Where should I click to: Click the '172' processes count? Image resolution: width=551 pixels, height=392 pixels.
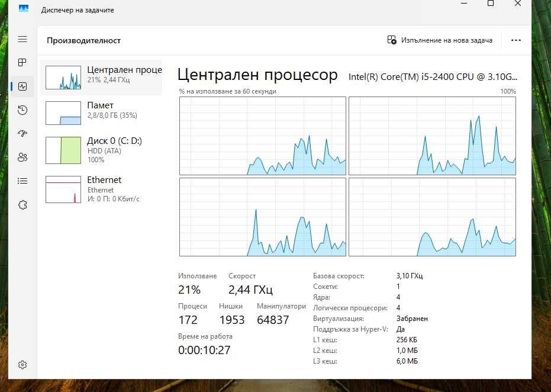(188, 320)
